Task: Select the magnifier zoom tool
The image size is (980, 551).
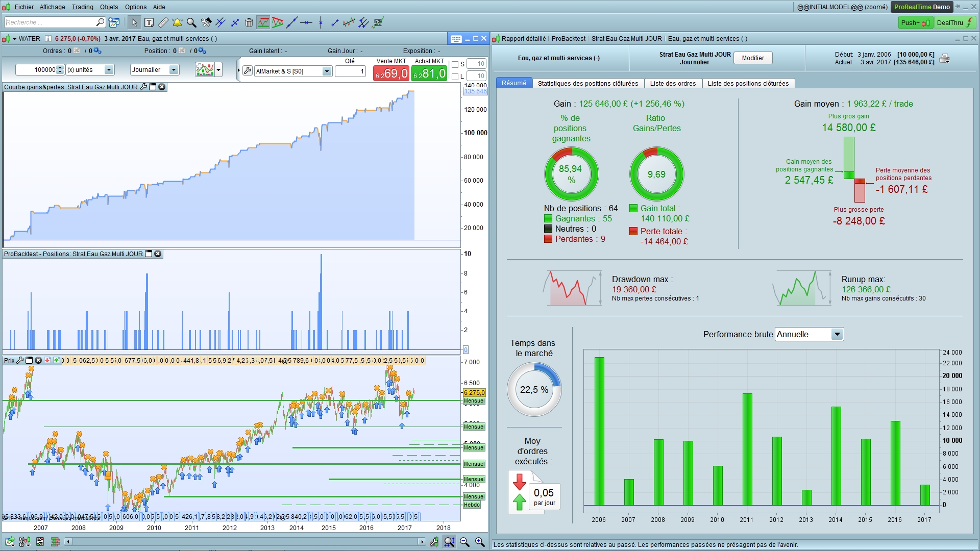Action: click(191, 22)
